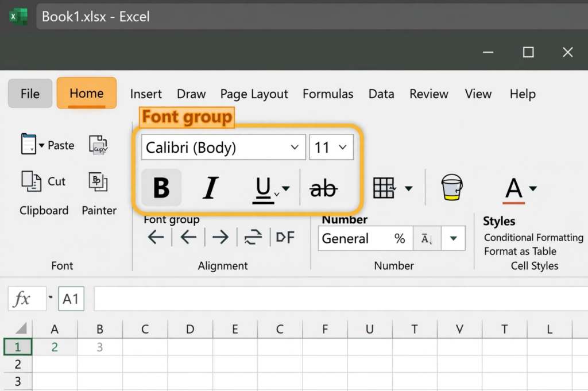
Task: Click the DF icon in Alignment
Action: click(x=285, y=237)
